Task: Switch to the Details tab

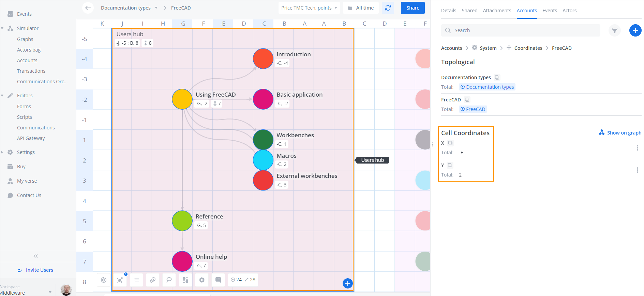Action: (x=449, y=11)
